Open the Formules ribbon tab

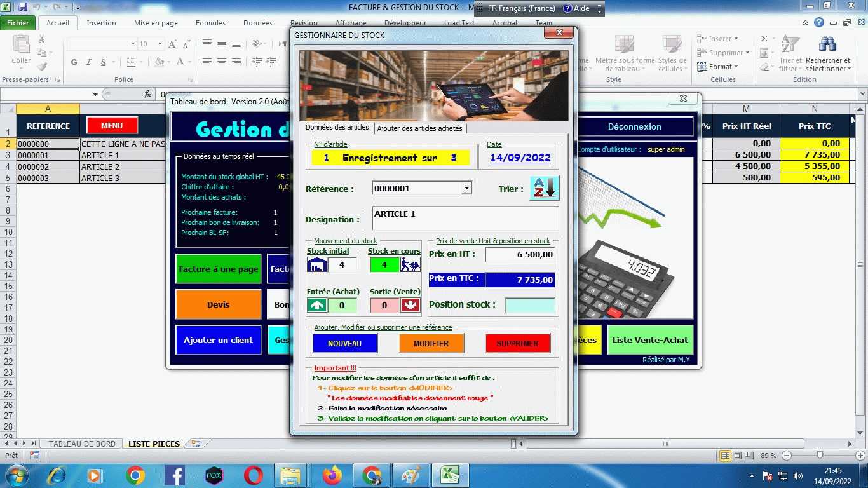pos(210,23)
